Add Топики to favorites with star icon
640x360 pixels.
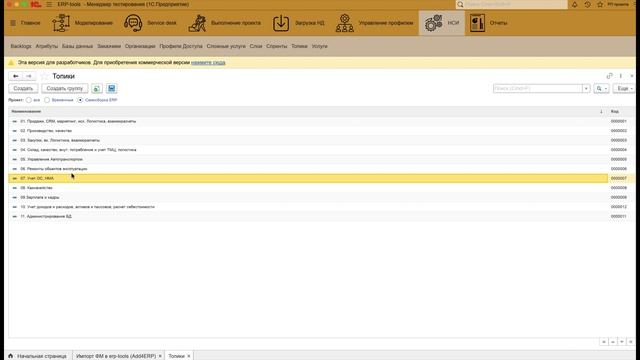[x=44, y=76]
